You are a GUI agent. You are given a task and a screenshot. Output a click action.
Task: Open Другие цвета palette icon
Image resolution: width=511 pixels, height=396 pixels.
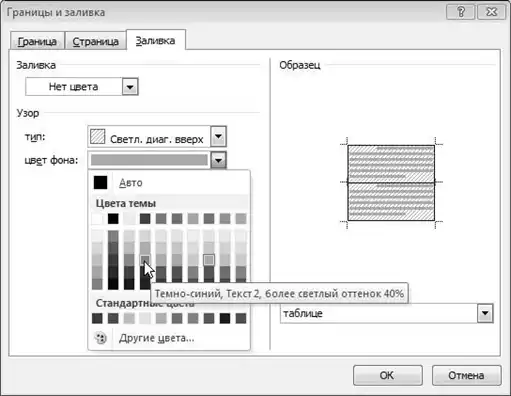click(x=100, y=338)
